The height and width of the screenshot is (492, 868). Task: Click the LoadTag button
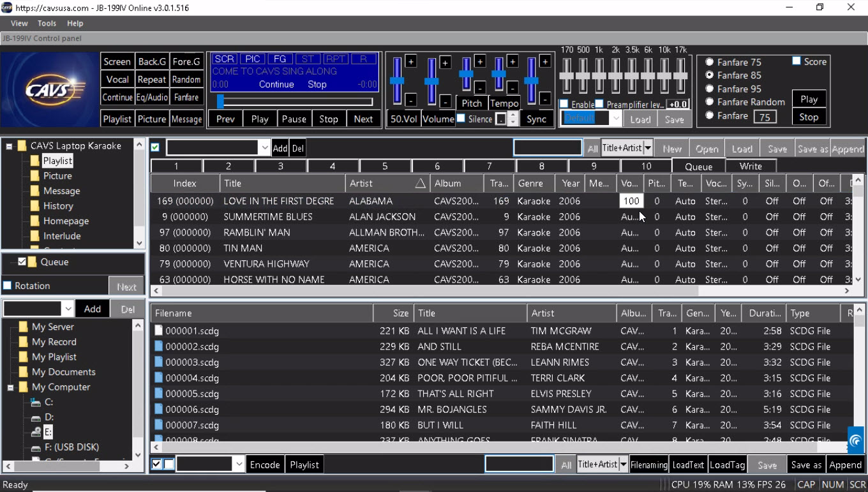click(x=727, y=465)
